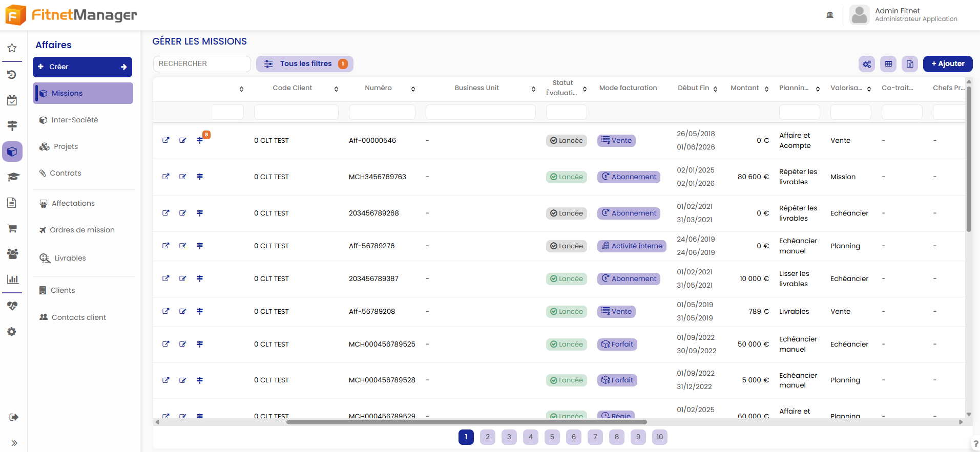Open heartbeat monitoring icon in sidebar
This screenshot has height=452, width=980.
click(12, 306)
